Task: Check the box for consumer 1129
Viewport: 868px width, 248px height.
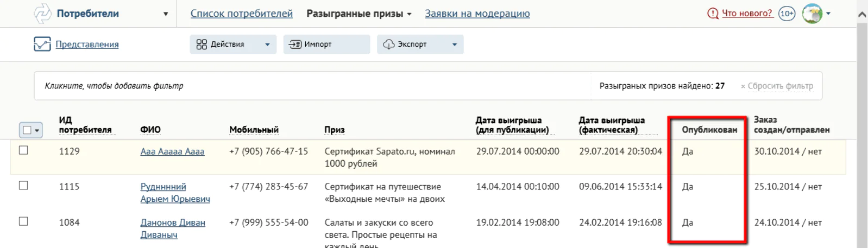Action: (23, 150)
